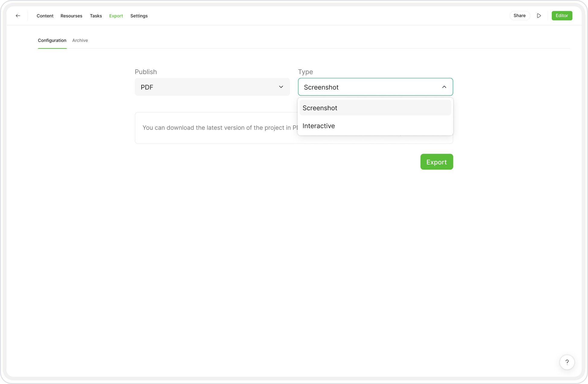The image size is (588, 384).
Task: Collapse the Type dropdown chevron
Action: tap(444, 87)
